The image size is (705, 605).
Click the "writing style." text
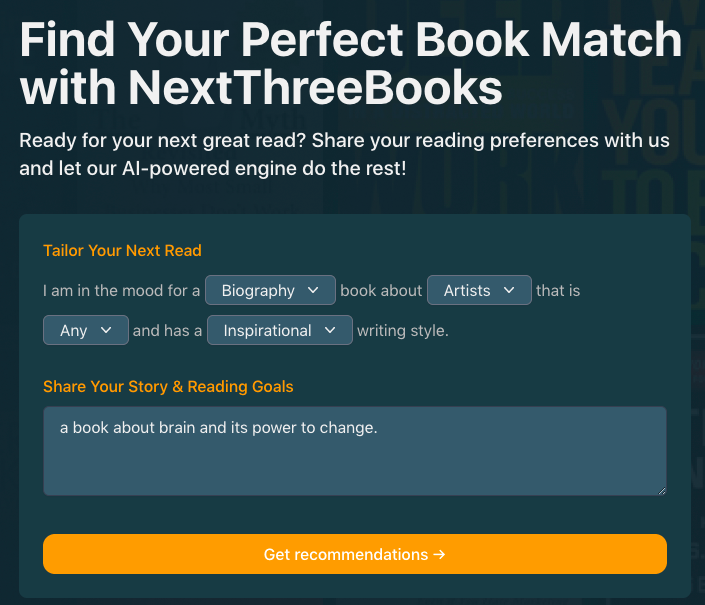tap(403, 330)
